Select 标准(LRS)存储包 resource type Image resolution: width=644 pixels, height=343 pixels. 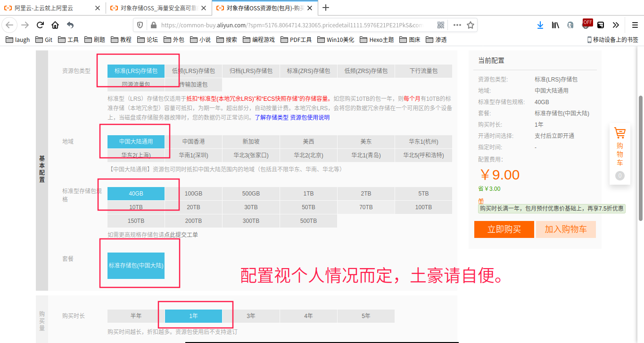(136, 71)
